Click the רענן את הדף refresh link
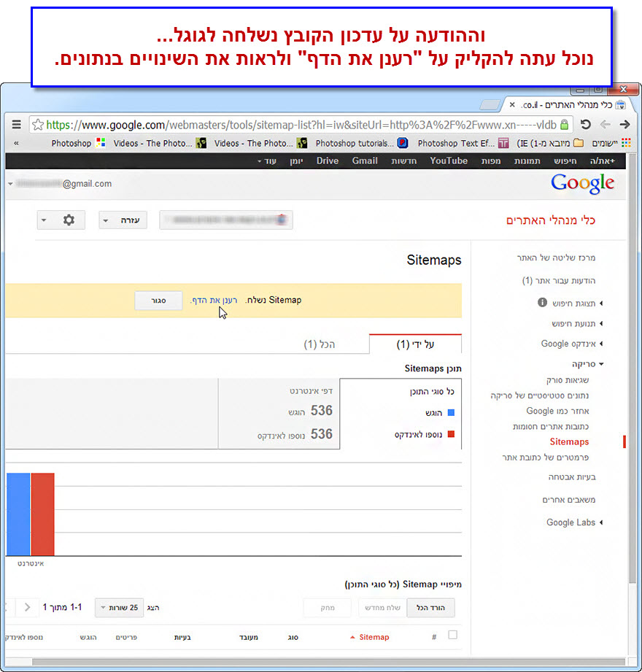 [214, 300]
